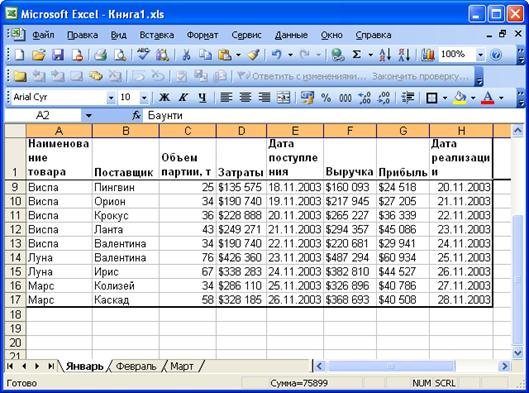Apply red Font Color A
The image size is (529, 393).
(488, 98)
